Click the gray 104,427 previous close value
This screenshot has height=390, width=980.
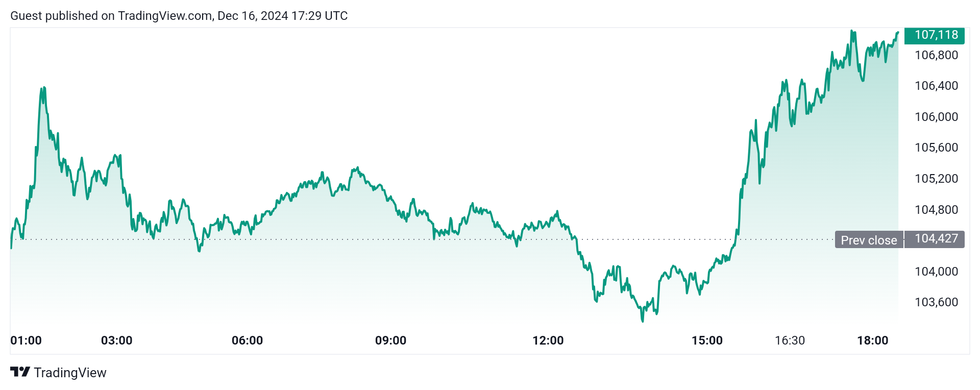coord(936,239)
